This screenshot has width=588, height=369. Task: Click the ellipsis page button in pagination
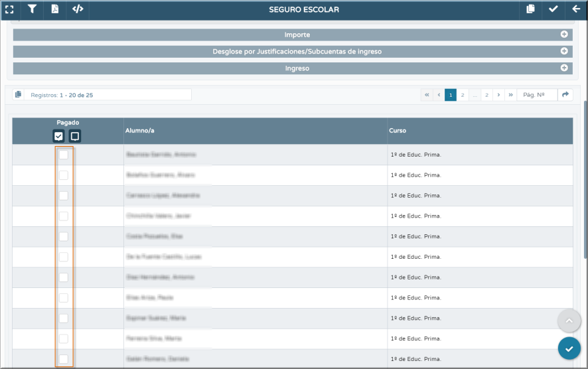[x=475, y=95]
